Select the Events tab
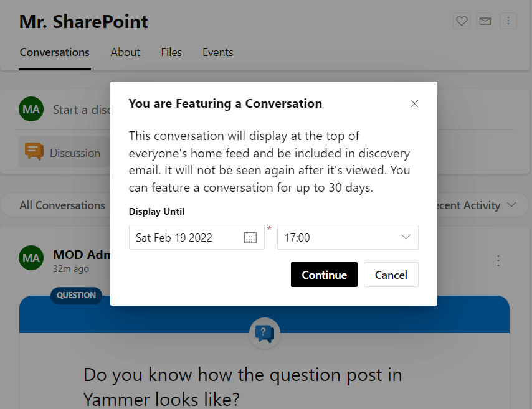The width and height of the screenshot is (532, 409). [218, 52]
